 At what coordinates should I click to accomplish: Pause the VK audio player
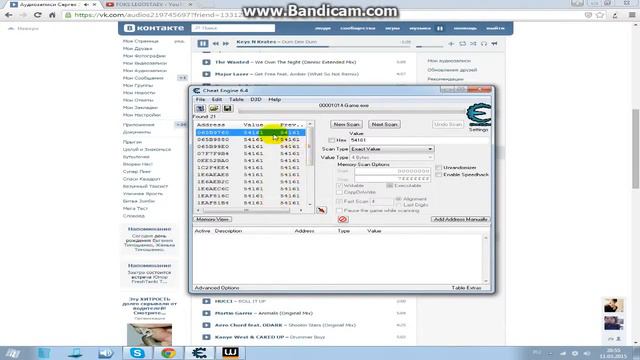coord(203,43)
